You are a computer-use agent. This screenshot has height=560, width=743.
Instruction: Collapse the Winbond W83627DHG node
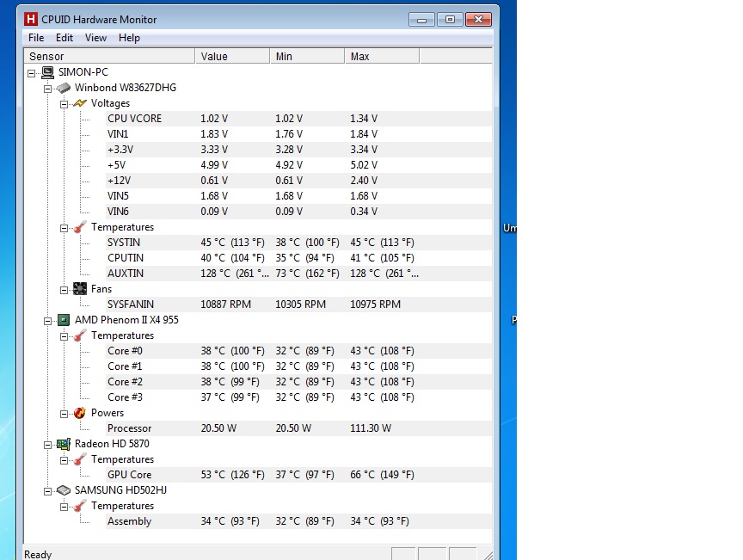[47, 89]
